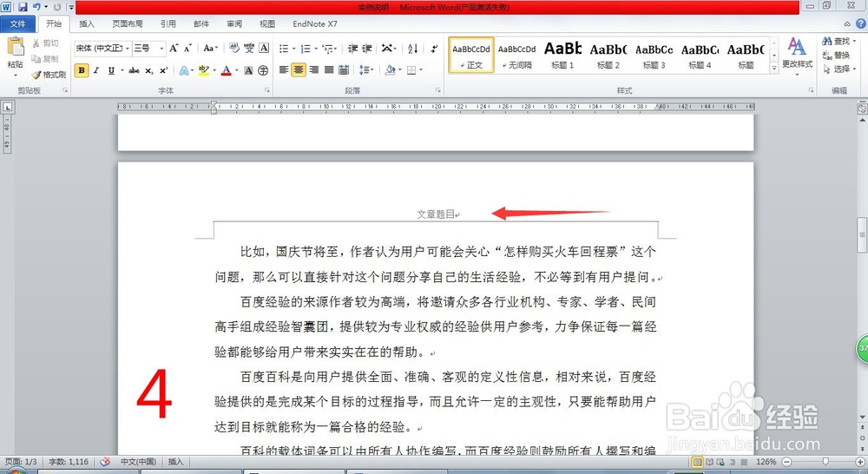Viewport: 868px width, 474px height.
Task: Save the document via quick access toolbar
Action: click(23, 7)
